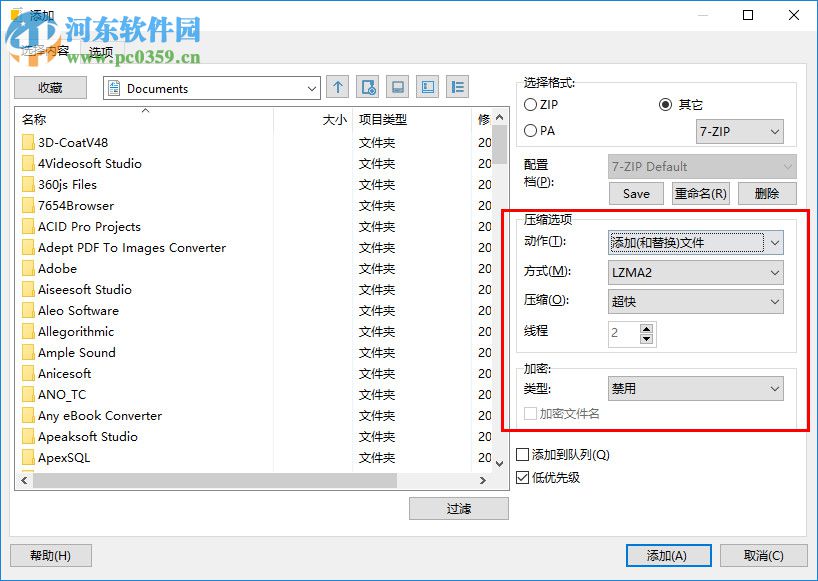
Task: Click the documents library toolbar icon
Action: [x=427, y=87]
